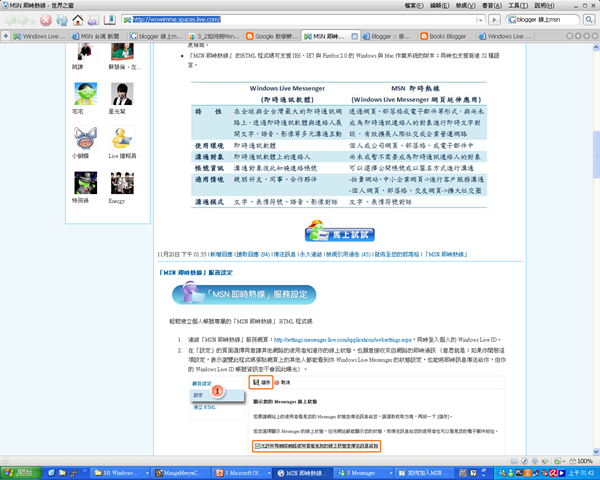Click the vertical scrollbar thumb
The image size is (600, 480).
tap(596, 155)
